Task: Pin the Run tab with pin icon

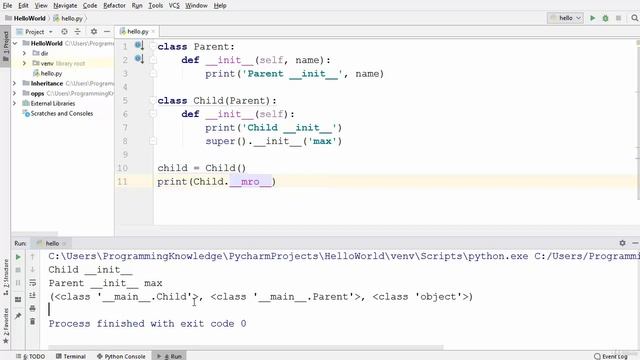Action: pyautogui.click(x=18, y=316)
